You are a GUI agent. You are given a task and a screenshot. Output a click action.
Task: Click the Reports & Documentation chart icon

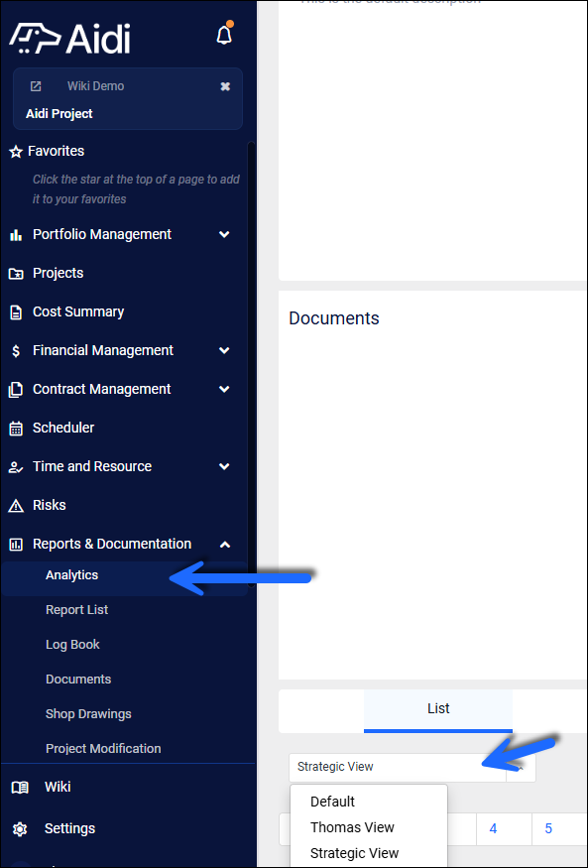(16, 545)
